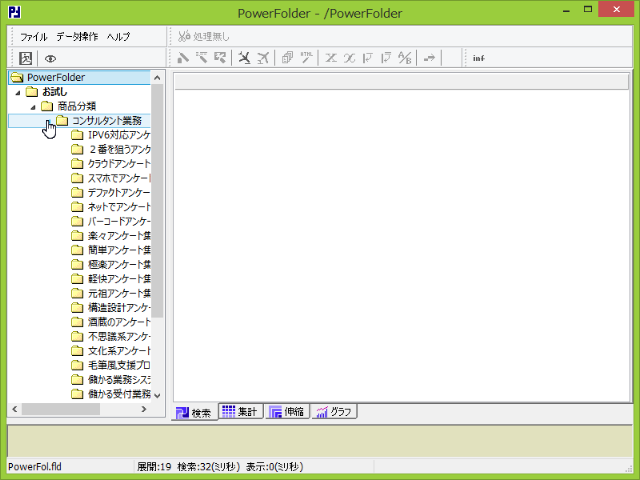The width and height of the screenshot is (640, 480).
Task: Click the inf info toolbar button
Action: tap(478, 58)
